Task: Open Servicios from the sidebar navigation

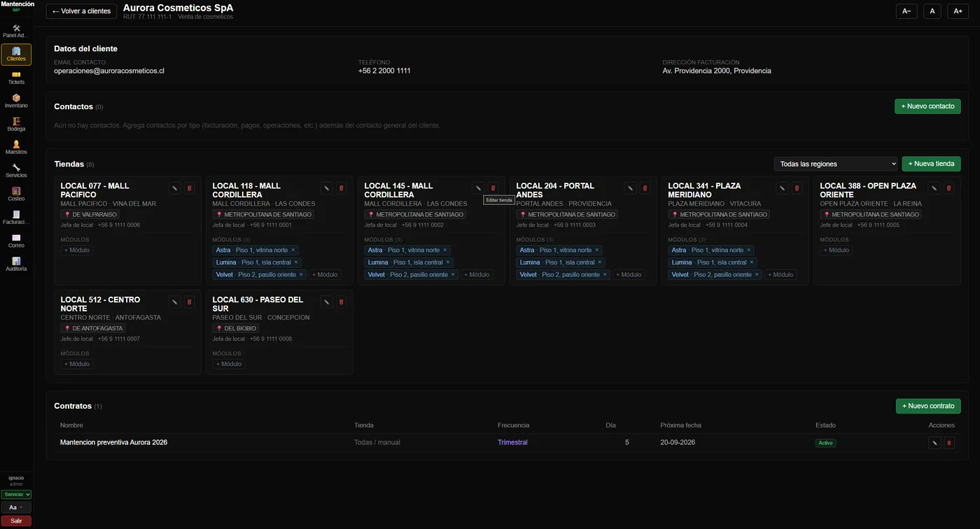Action: click(16, 171)
